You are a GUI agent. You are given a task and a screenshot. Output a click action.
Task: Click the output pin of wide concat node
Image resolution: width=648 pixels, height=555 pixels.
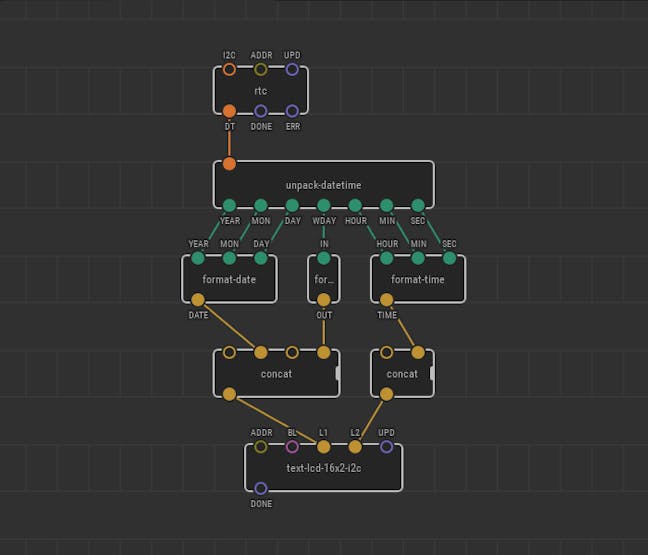(229, 394)
